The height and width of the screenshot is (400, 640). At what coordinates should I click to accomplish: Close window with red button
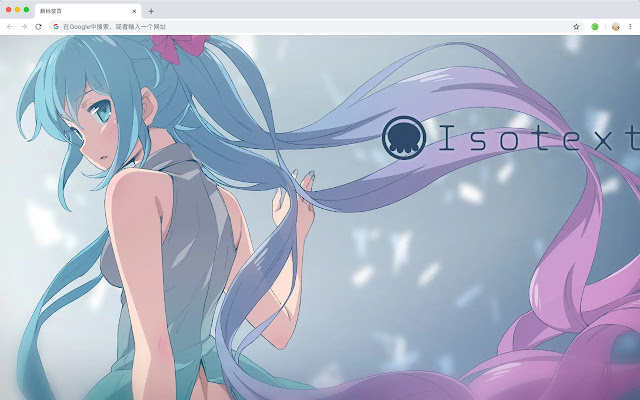tap(9, 9)
